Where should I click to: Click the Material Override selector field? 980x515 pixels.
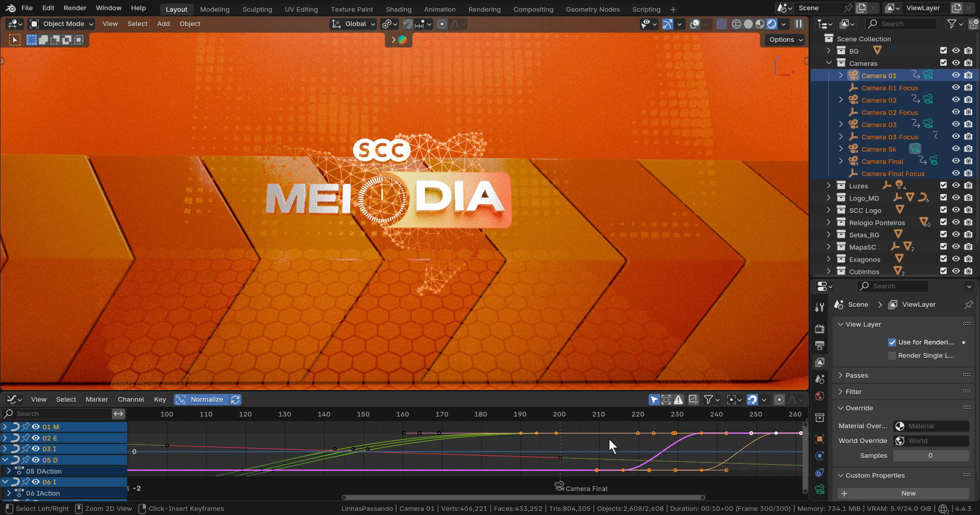tap(931, 426)
